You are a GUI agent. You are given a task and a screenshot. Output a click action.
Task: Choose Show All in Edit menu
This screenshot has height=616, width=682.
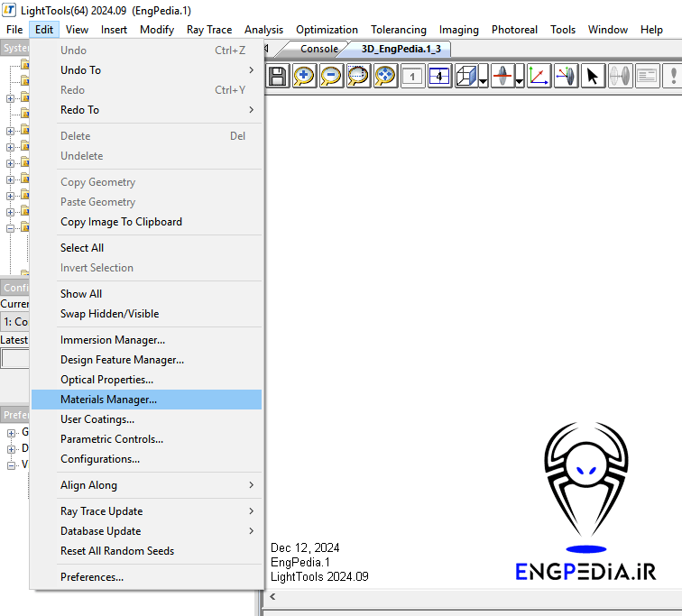click(x=146, y=294)
